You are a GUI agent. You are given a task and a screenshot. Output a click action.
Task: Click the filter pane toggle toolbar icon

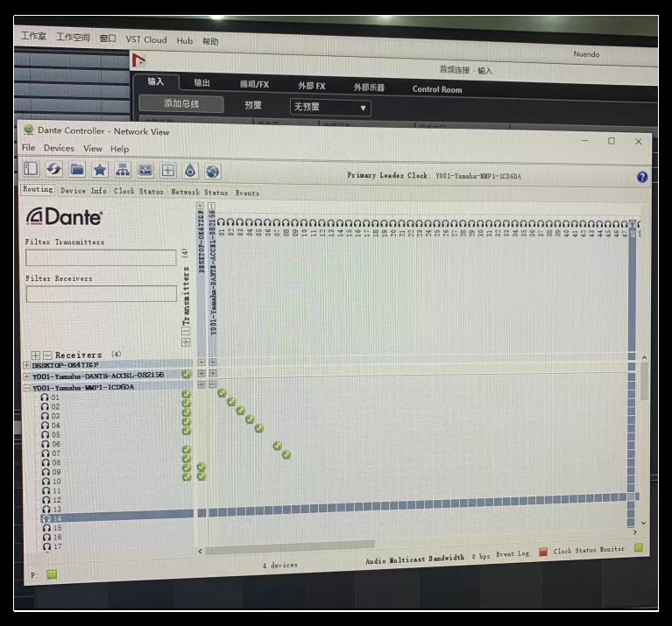[x=32, y=169]
